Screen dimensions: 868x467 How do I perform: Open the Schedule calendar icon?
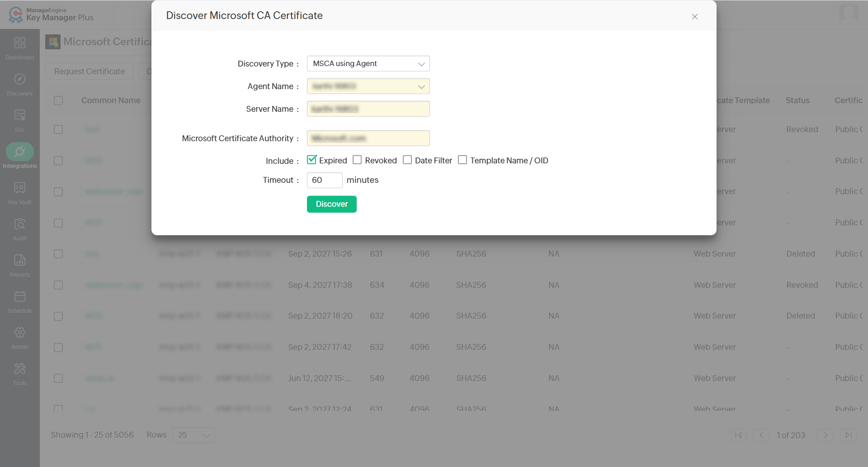[x=20, y=296]
